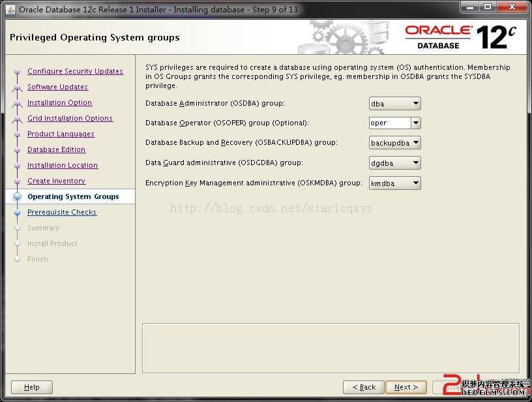
Task: Return to Database Edition step
Action: point(56,149)
